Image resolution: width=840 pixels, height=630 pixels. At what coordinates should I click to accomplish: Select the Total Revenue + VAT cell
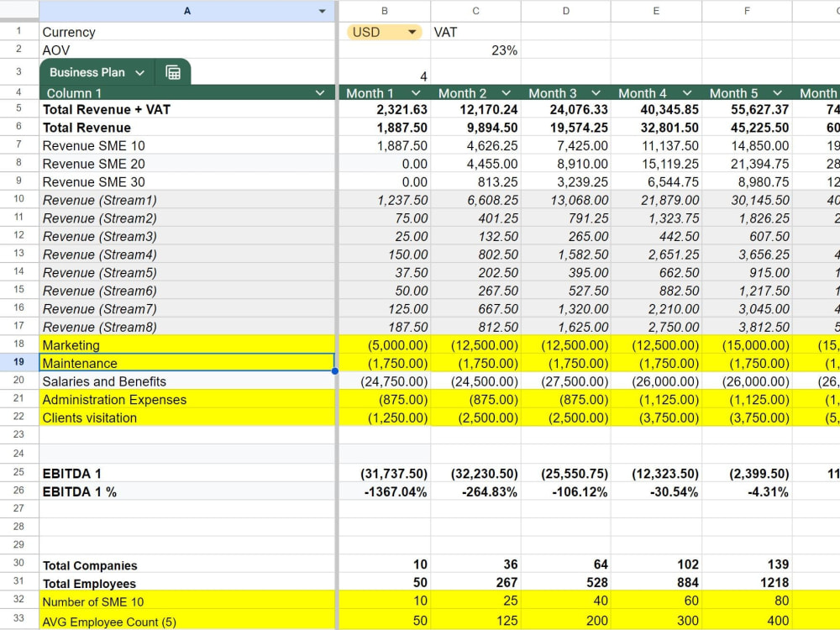pyautogui.click(x=187, y=109)
